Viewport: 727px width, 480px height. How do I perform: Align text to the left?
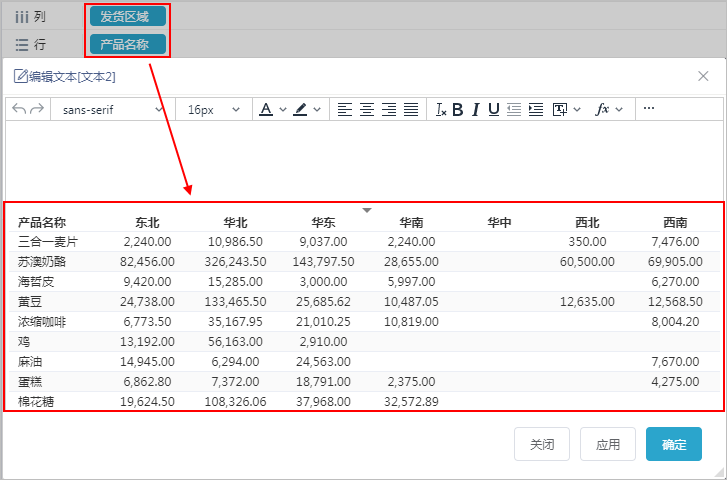click(x=344, y=109)
